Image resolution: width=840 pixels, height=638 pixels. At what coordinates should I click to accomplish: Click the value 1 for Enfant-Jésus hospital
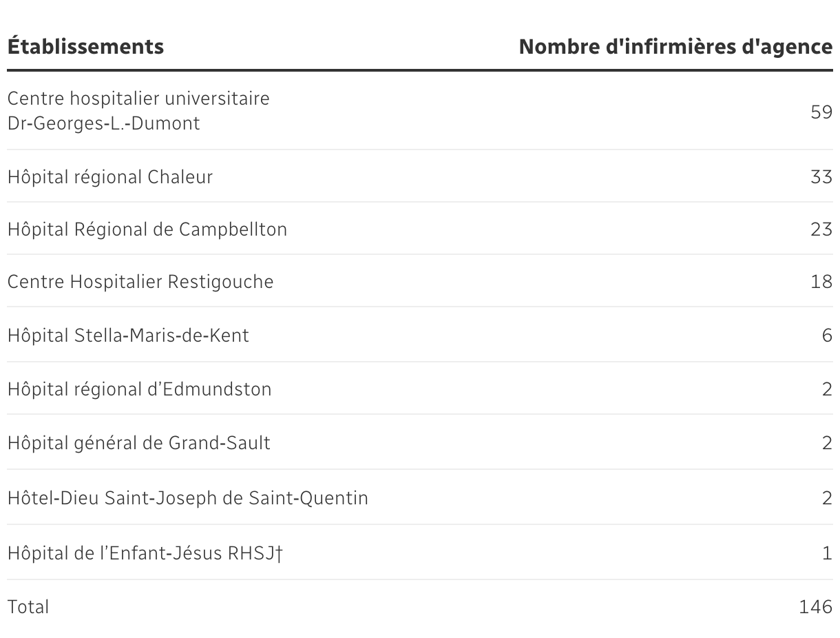pos(828,553)
